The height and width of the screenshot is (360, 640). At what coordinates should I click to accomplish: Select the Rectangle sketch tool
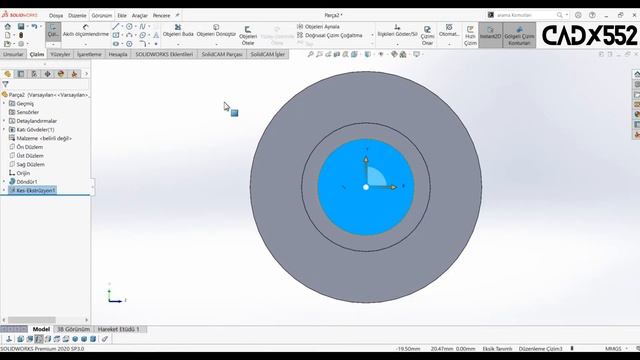pyautogui.click(x=116, y=35)
